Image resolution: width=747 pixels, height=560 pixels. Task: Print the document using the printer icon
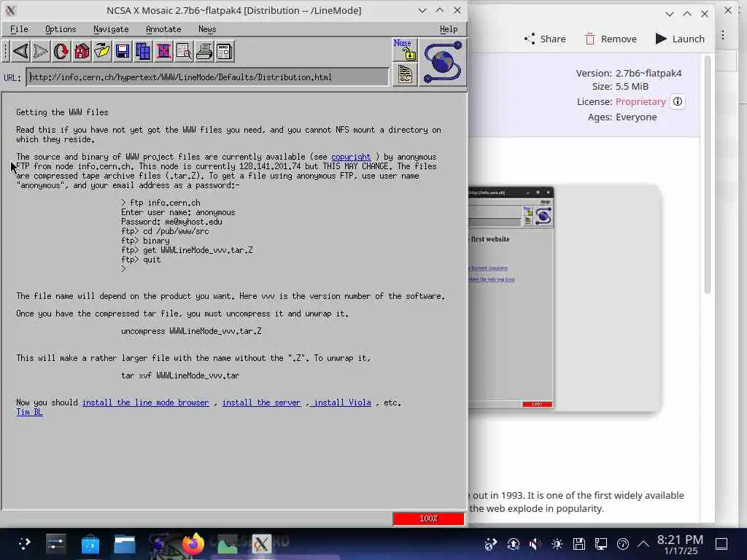pos(204,52)
